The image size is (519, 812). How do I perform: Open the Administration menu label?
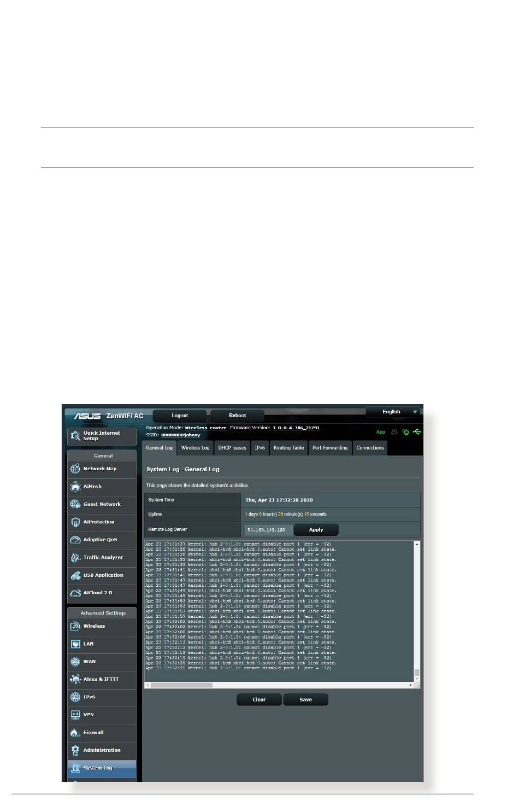point(102,750)
